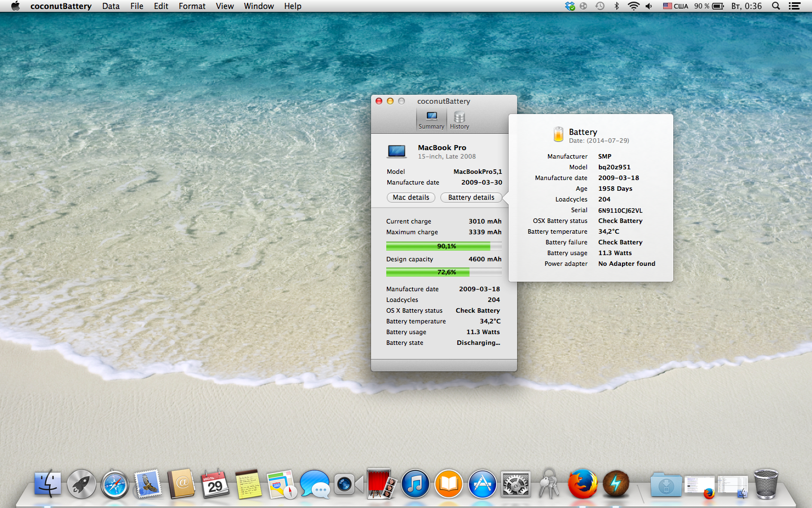The height and width of the screenshot is (508, 812).
Task: Open FaceTime camera icon in Dock
Action: pyautogui.click(x=348, y=484)
